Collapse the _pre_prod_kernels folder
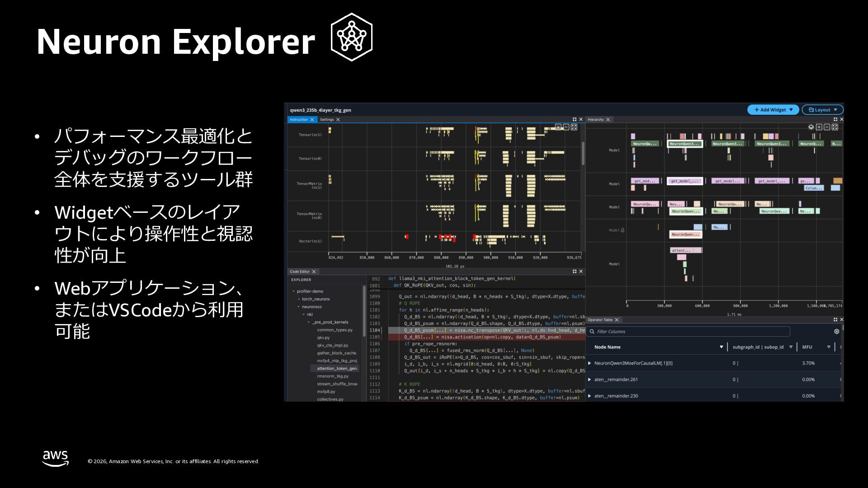The width and height of the screenshot is (868, 488). [x=309, y=322]
